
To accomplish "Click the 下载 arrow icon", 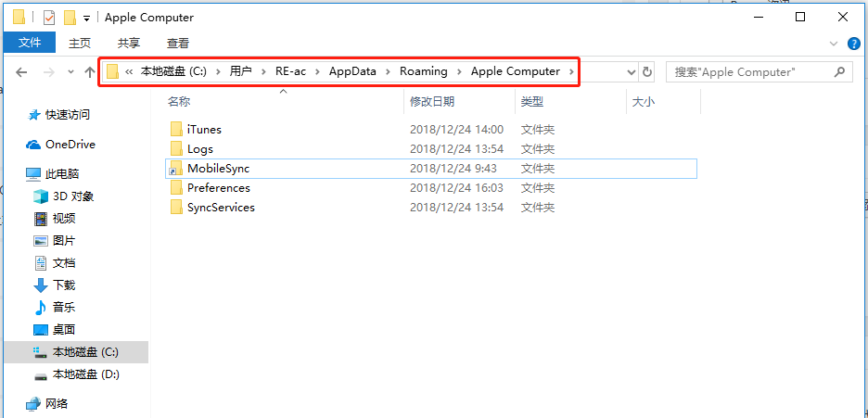I will point(41,285).
